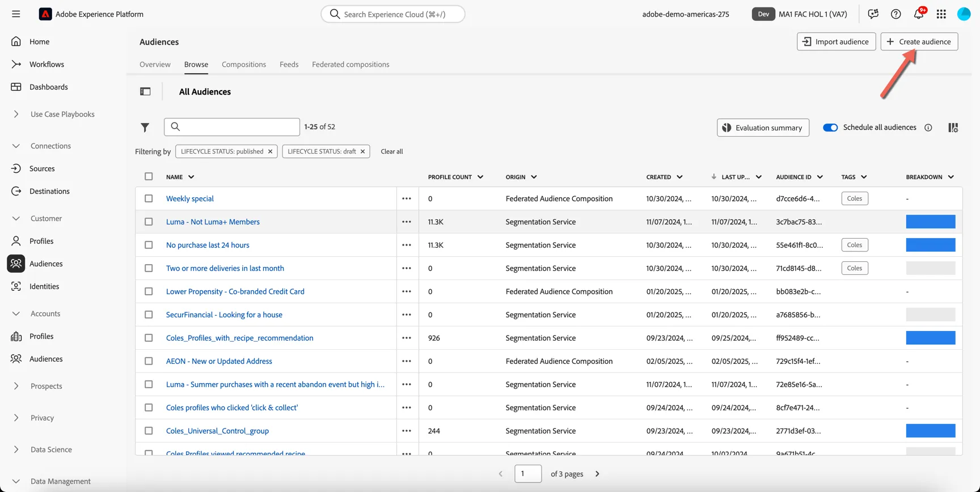
Task: Click the Create audience button
Action: point(919,41)
